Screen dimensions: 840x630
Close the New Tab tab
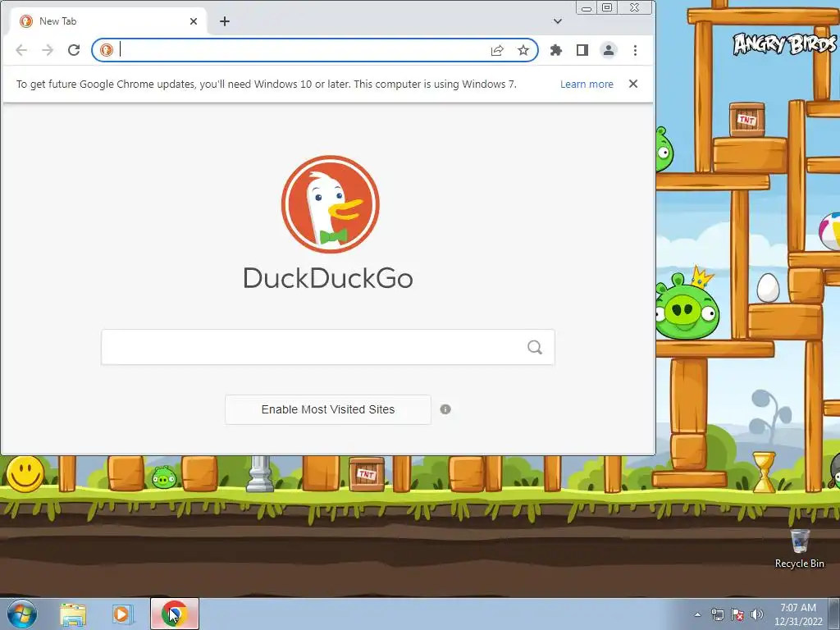194,21
